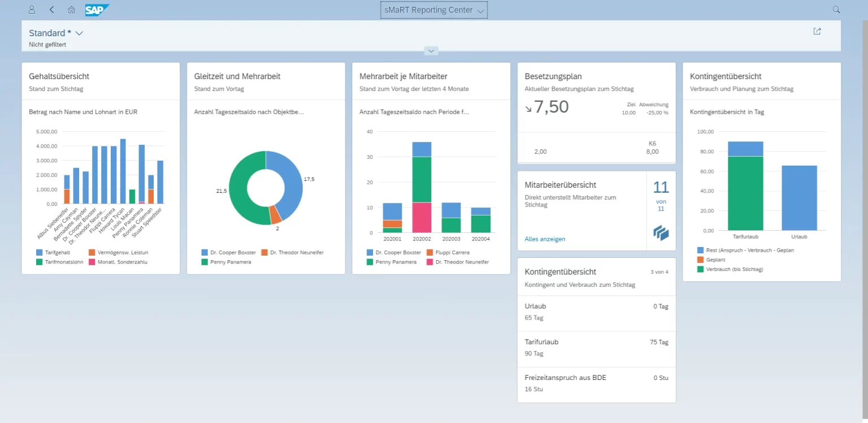The image size is (868, 423).
Task: Select the Tarifurlaub row in Kontingentübersicht
Action: 596,347
